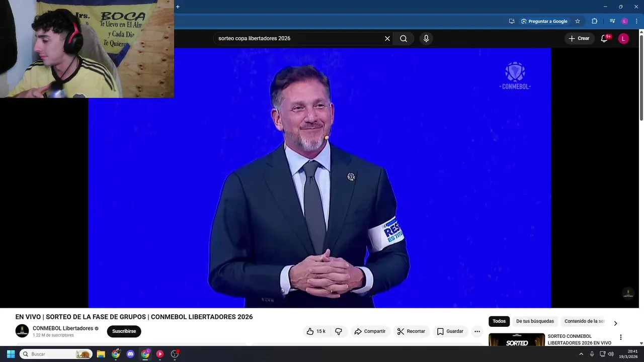
Task: Expand hidden system tray icons
Action: (581, 354)
